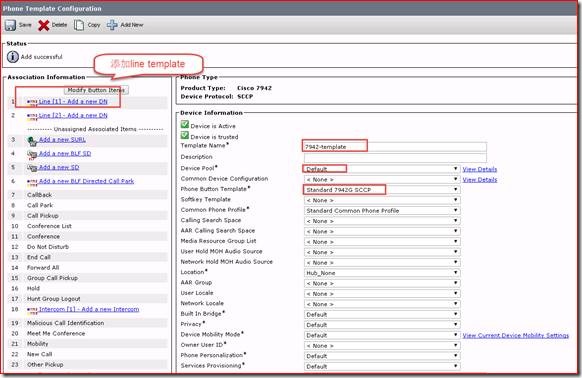Click the Add a new SD link
The height and width of the screenshot is (378, 582).
59,167
